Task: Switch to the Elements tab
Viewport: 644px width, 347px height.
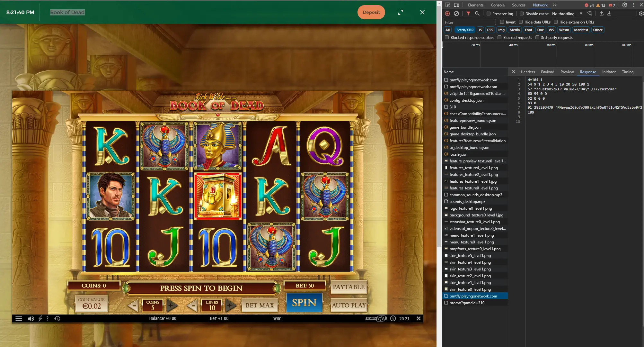Action: click(475, 5)
